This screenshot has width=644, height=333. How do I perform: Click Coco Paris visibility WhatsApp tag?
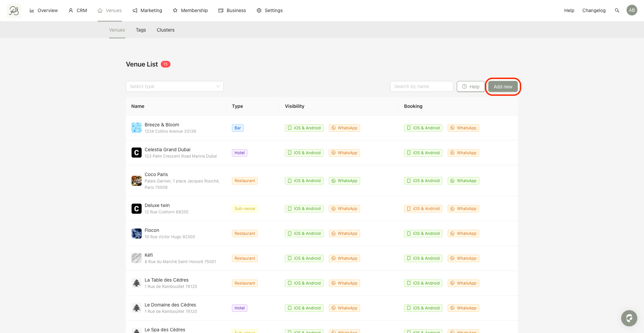tap(344, 181)
